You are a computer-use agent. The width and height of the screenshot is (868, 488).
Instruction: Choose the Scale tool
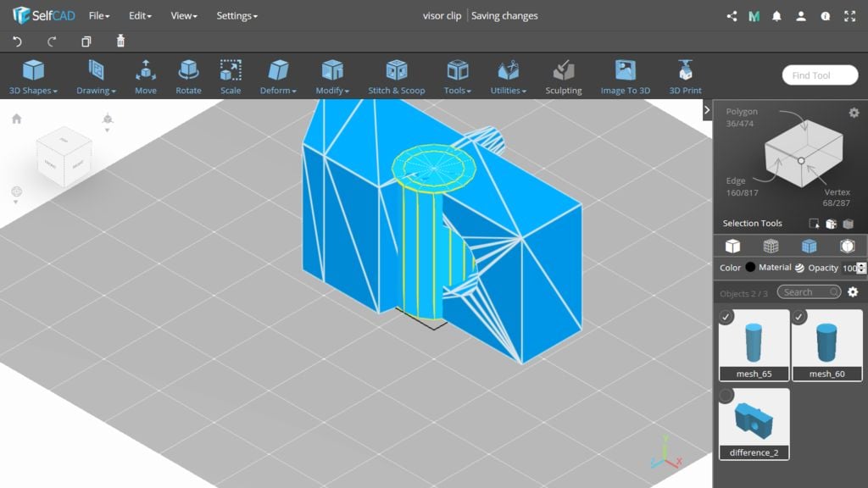[x=230, y=76]
